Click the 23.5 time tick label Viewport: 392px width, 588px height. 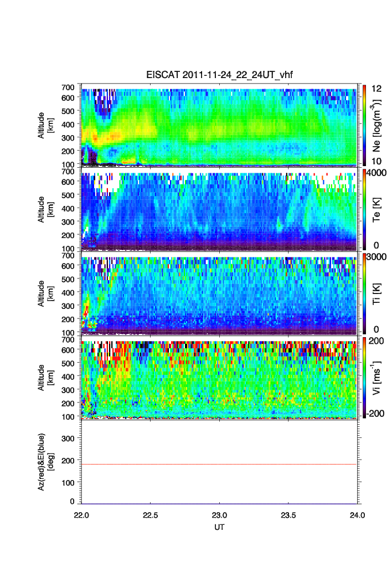pyautogui.click(x=288, y=515)
